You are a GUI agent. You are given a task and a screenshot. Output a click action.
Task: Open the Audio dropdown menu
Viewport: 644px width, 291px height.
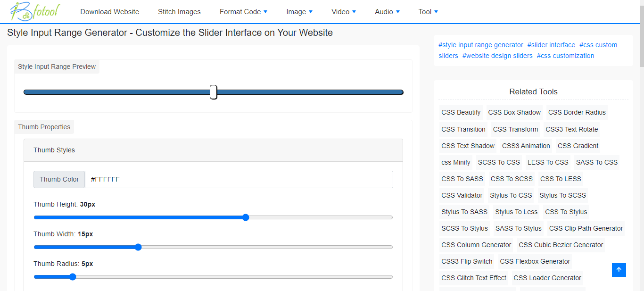pyautogui.click(x=387, y=12)
